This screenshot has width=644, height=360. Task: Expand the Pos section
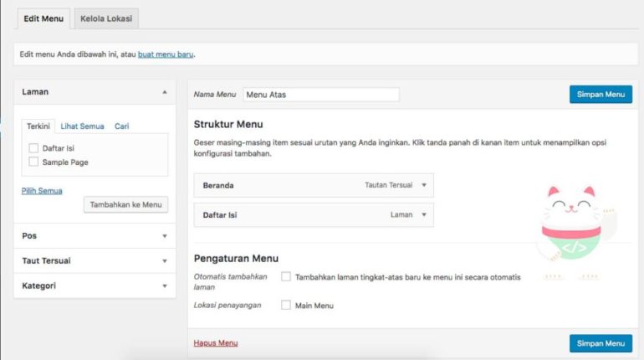(x=165, y=236)
